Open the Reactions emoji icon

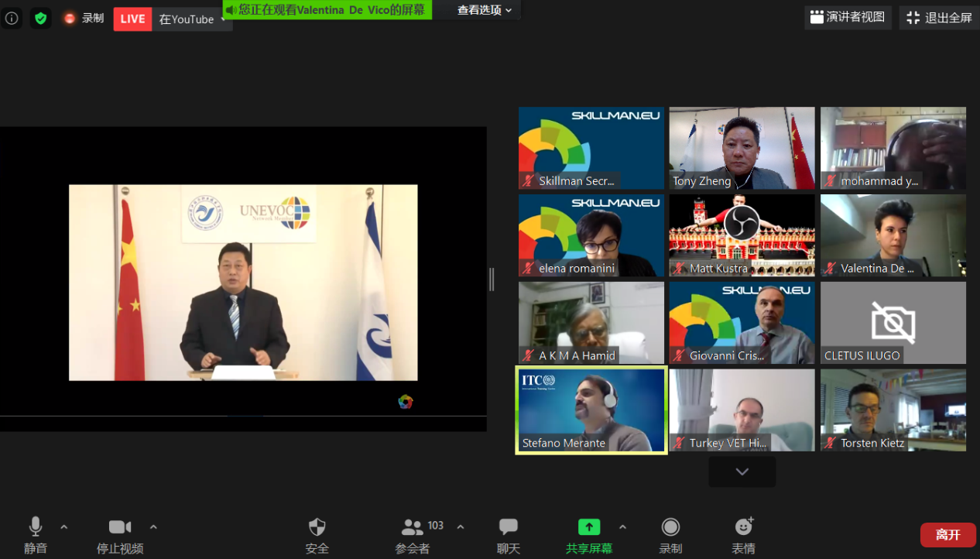744,528
